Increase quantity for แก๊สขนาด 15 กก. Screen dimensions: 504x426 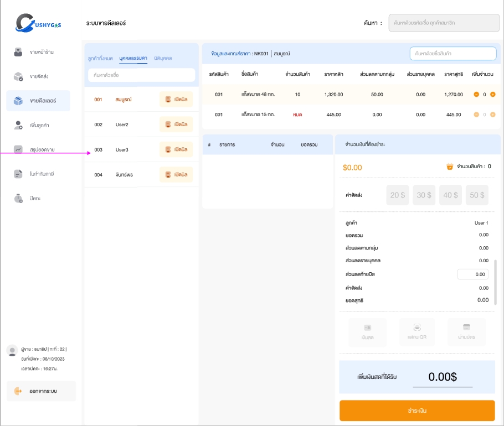tap(492, 115)
